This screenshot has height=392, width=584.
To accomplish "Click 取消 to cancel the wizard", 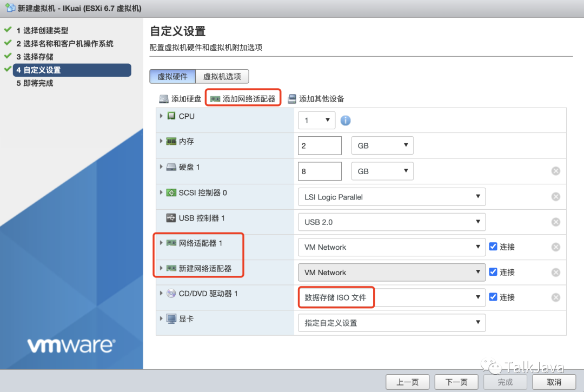I will click(553, 382).
